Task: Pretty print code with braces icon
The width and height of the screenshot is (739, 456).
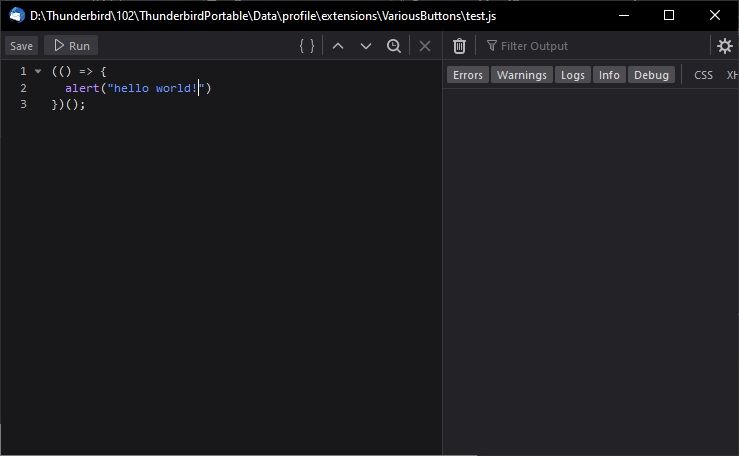Action: (307, 46)
